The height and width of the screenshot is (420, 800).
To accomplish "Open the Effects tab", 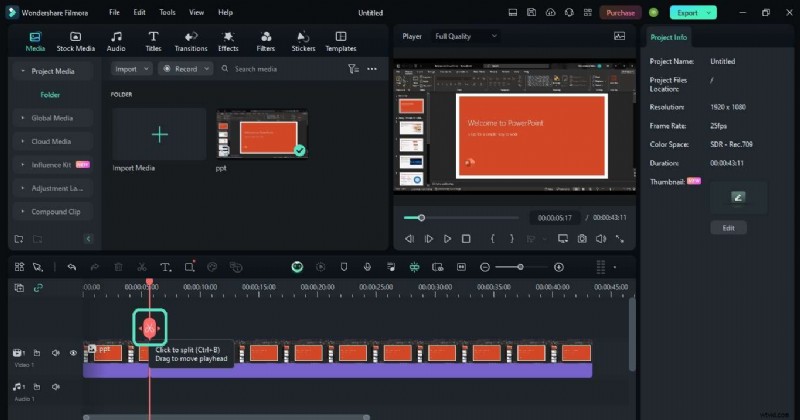I will click(x=228, y=41).
